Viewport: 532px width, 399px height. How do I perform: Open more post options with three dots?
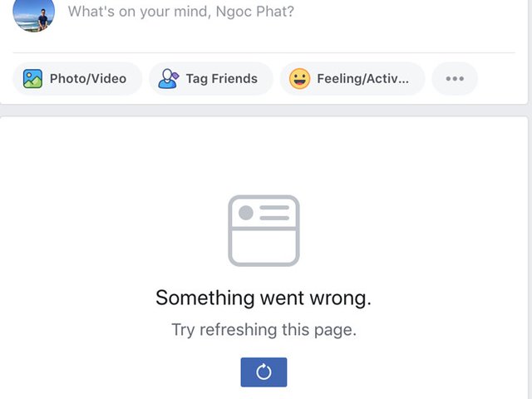[x=455, y=79]
